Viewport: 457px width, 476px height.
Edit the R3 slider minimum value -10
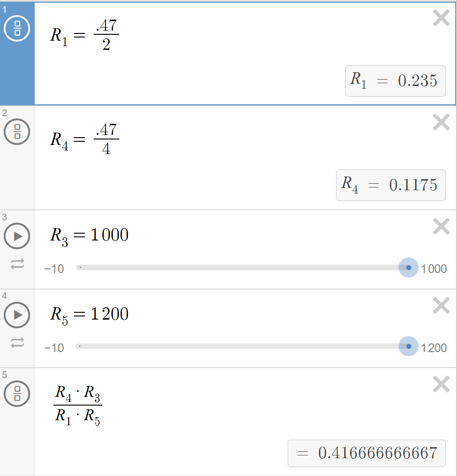[x=54, y=269]
